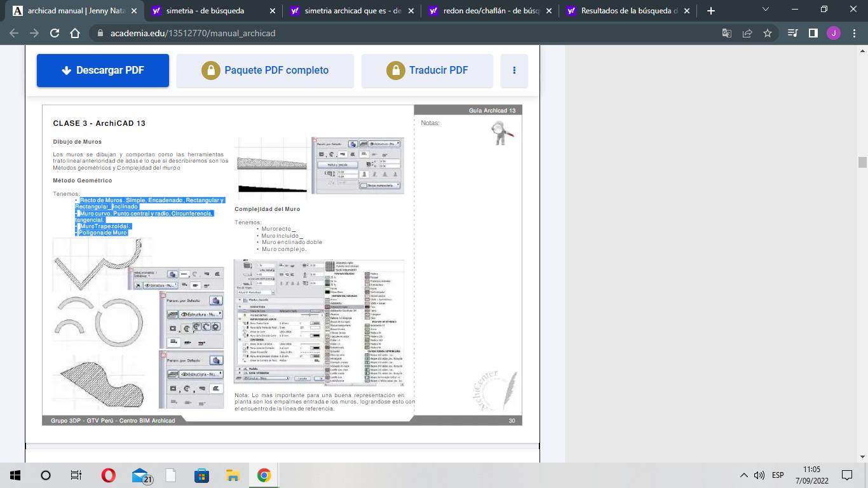Viewport: 868px width, 488px height.
Task: Click the address bar URL field
Action: coord(407,33)
